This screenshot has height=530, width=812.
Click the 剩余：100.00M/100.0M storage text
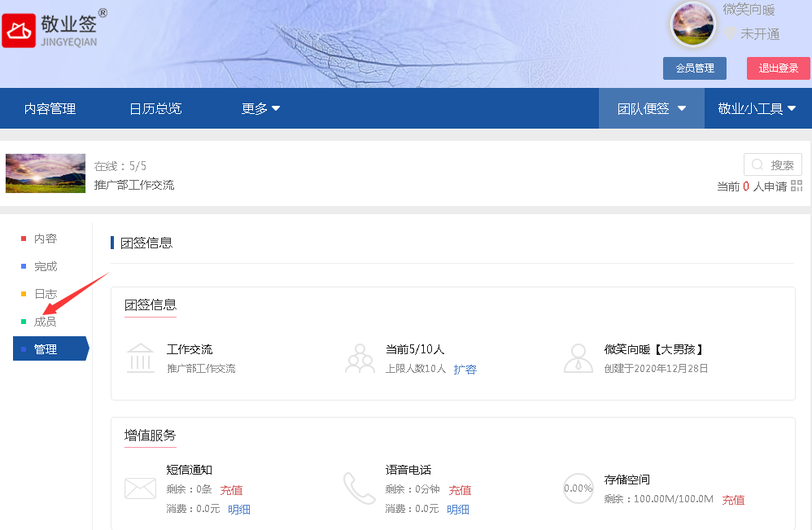point(659,499)
